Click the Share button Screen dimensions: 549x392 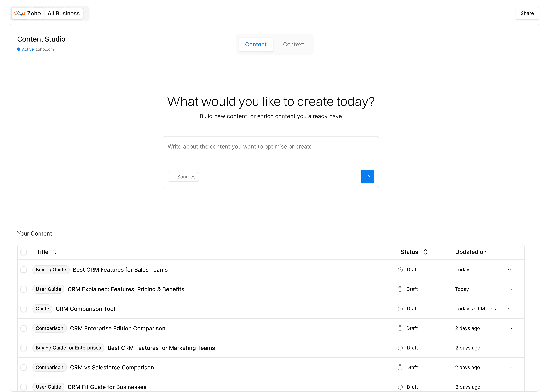[527, 13]
